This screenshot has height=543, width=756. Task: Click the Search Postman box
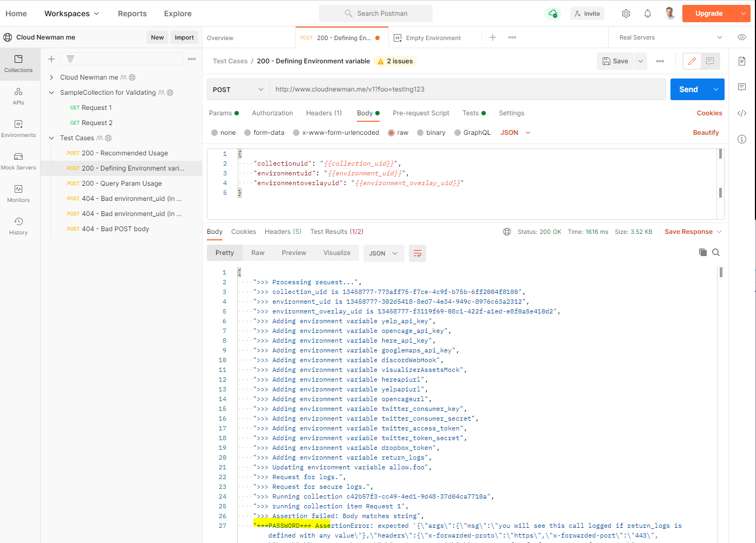[x=376, y=14]
